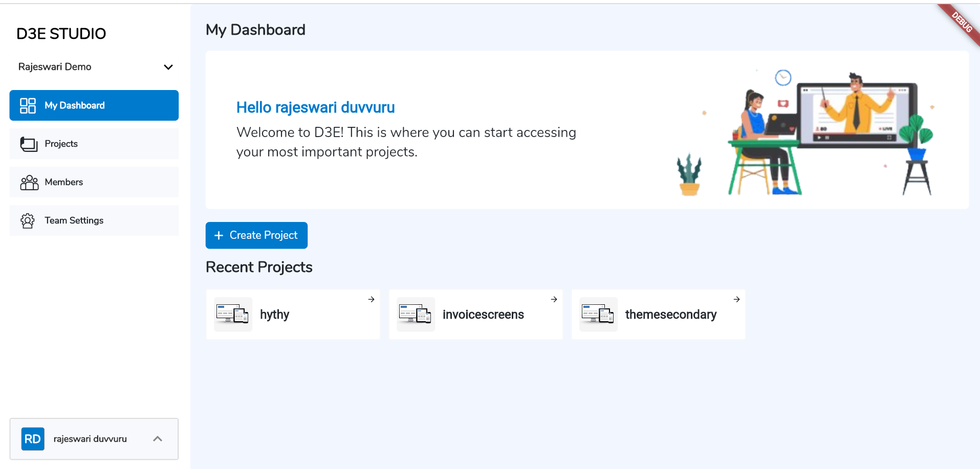
Task: Click the Team Settings gear icon
Action: 28,221
